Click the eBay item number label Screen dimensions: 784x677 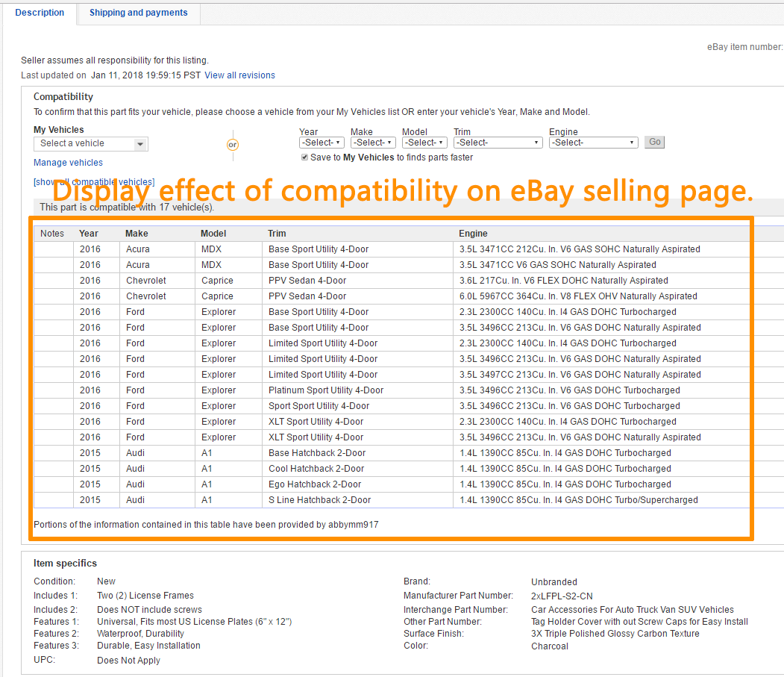click(745, 47)
